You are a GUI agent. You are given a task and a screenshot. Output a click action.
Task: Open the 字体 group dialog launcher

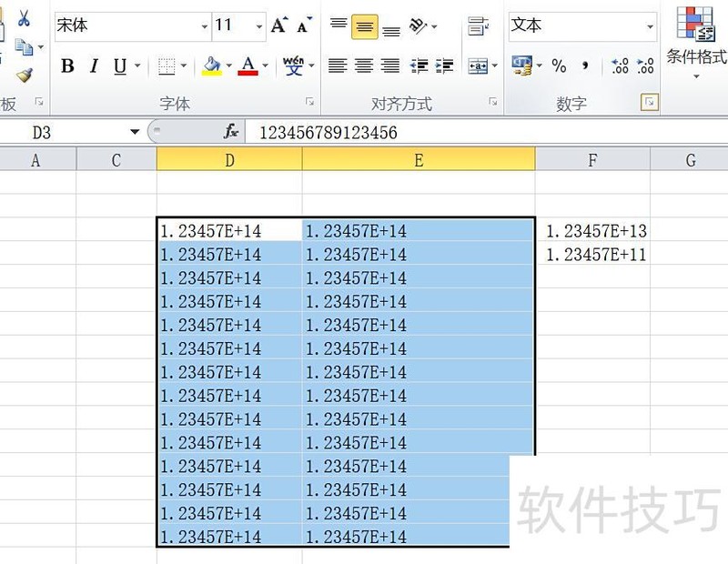[309, 102]
